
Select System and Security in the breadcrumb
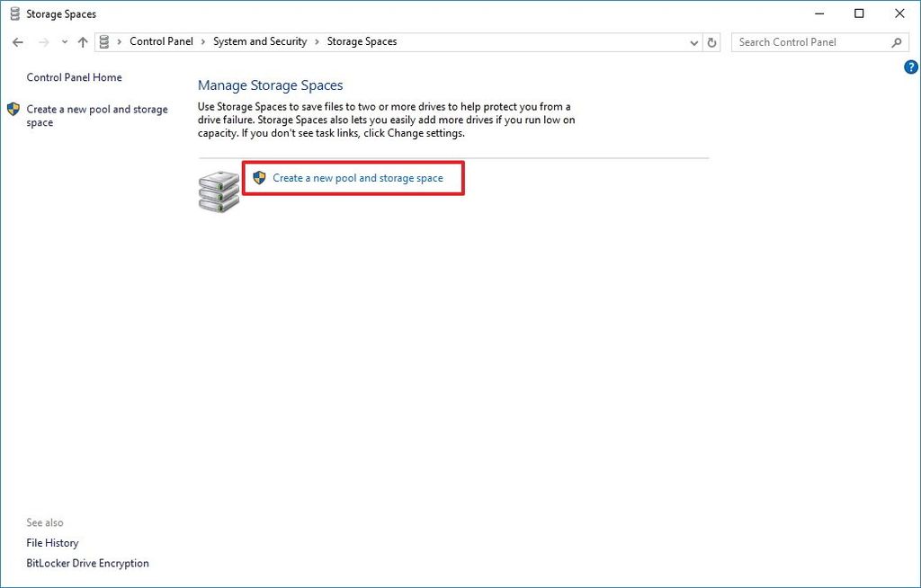click(x=260, y=41)
